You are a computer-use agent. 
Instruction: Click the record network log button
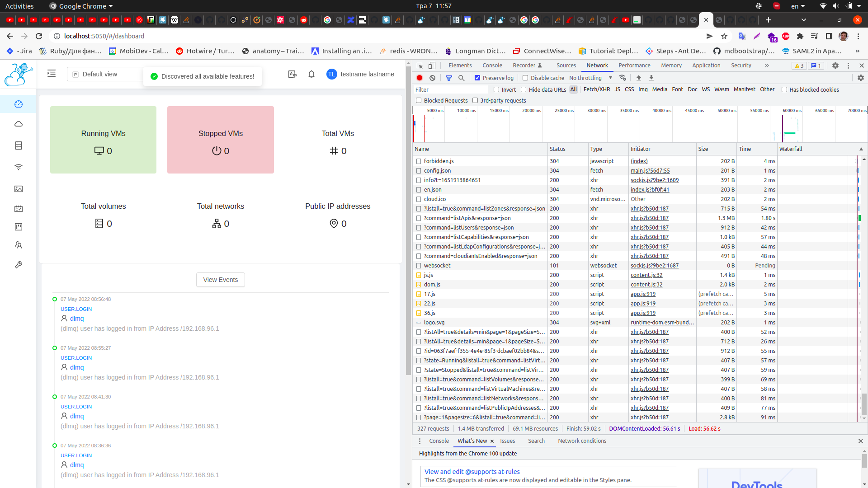pos(420,78)
